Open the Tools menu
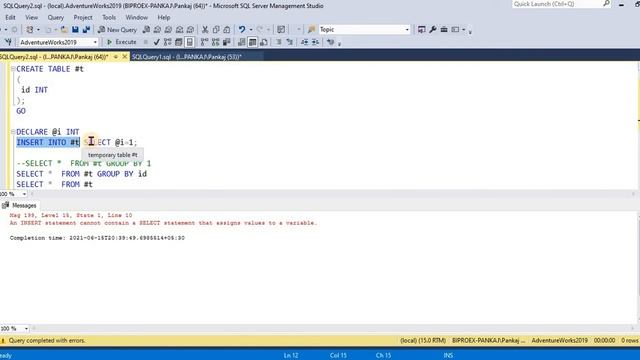This screenshot has width=640, height=360. [x=109, y=18]
